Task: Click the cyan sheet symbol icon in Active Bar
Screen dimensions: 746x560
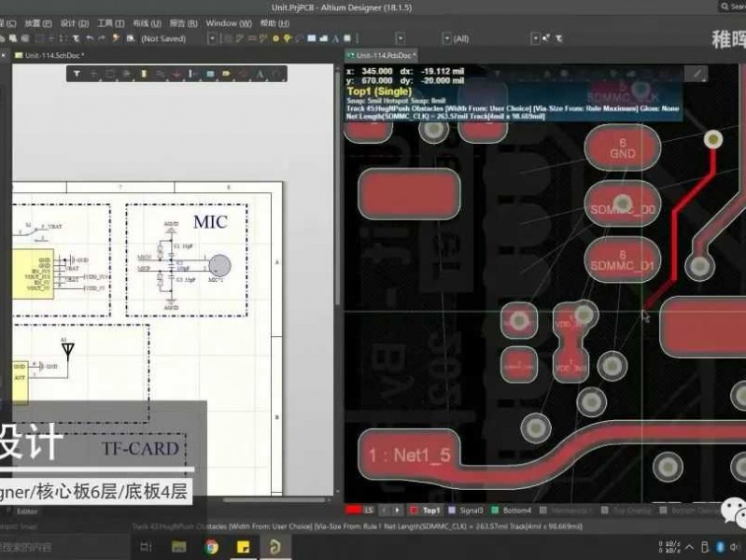Action: pyautogui.click(x=210, y=74)
